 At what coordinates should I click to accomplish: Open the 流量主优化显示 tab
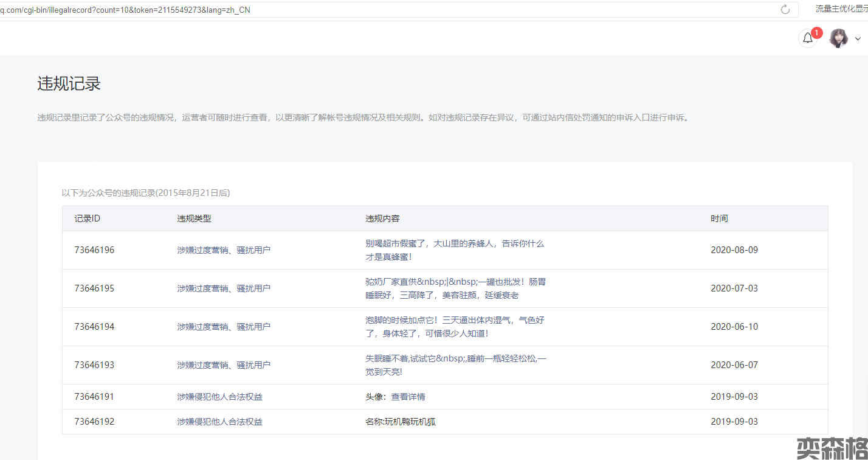pyautogui.click(x=841, y=9)
